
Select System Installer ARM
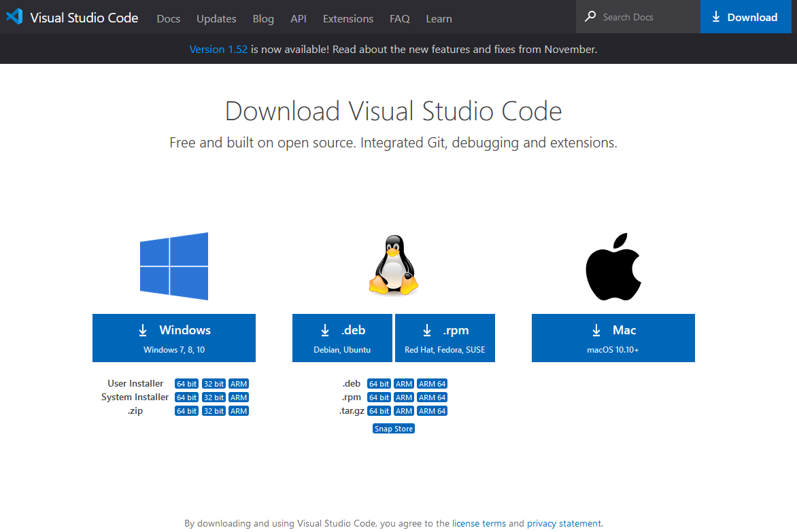239,397
